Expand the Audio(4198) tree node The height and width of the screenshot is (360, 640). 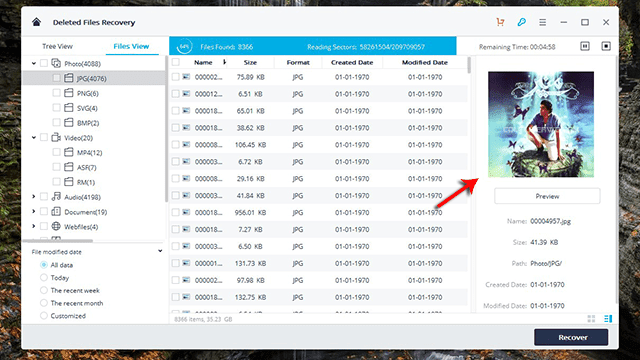33,197
